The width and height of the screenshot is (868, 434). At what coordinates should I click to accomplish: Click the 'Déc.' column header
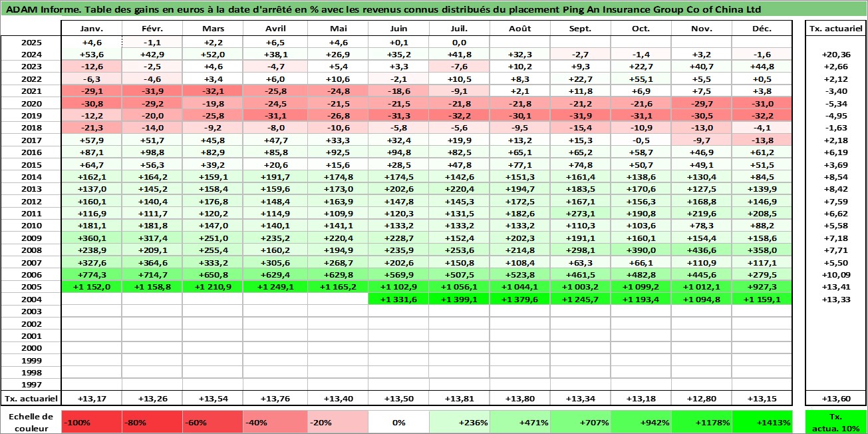pos(762,29)
